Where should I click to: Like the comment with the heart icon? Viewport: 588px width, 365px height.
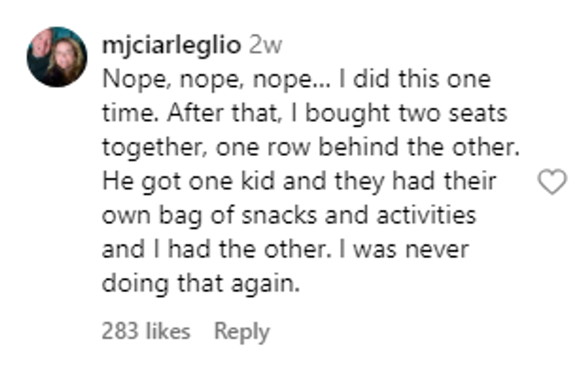point(551,182)
